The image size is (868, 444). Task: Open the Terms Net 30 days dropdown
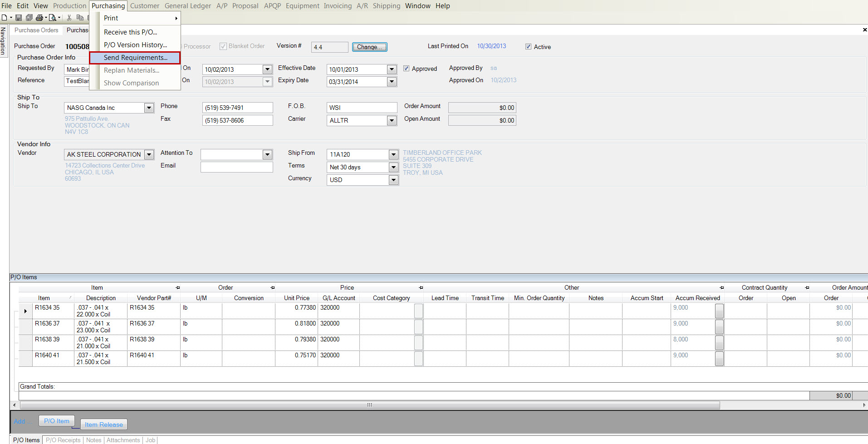click(x=393, y=167)
